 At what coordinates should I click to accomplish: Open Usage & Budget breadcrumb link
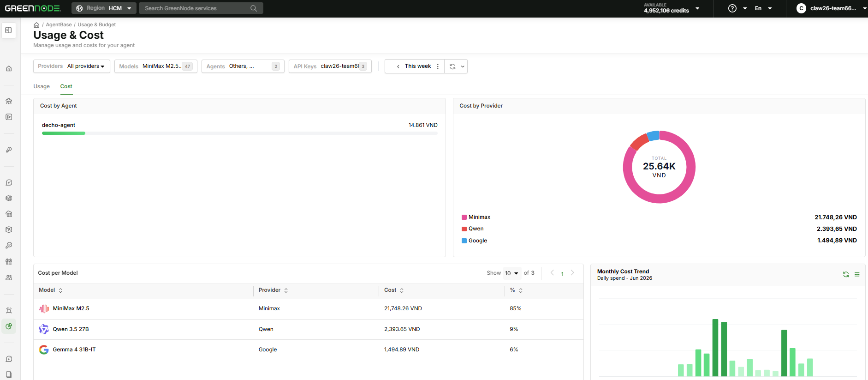pyautogui.click(x=96, y=25)
